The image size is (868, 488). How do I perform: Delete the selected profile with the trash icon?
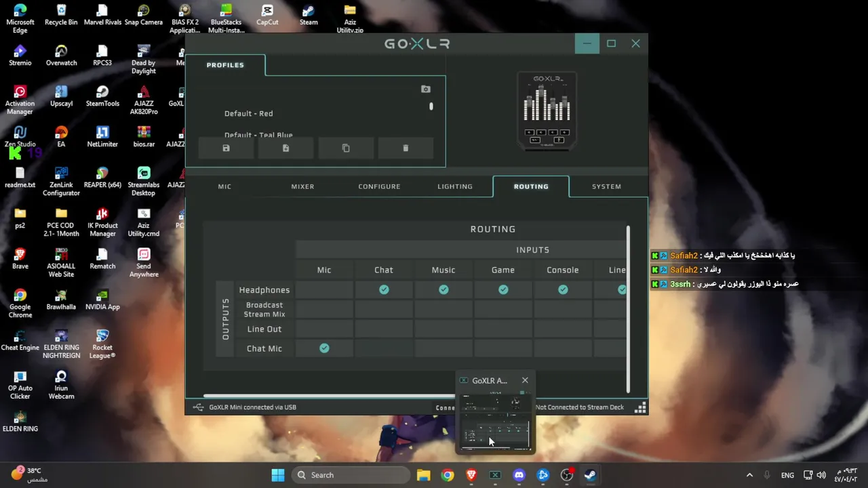click(x=406, y=148)
